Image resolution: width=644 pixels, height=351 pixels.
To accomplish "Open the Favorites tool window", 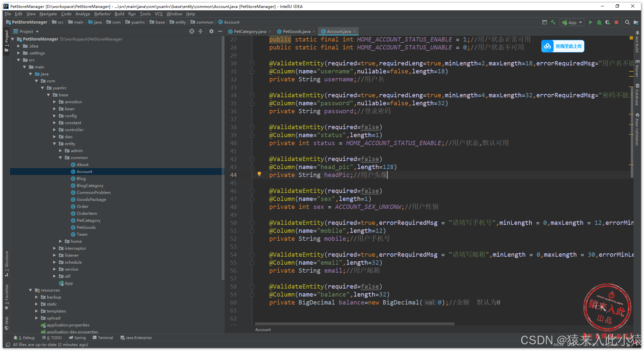I will [x=7, y=297].
